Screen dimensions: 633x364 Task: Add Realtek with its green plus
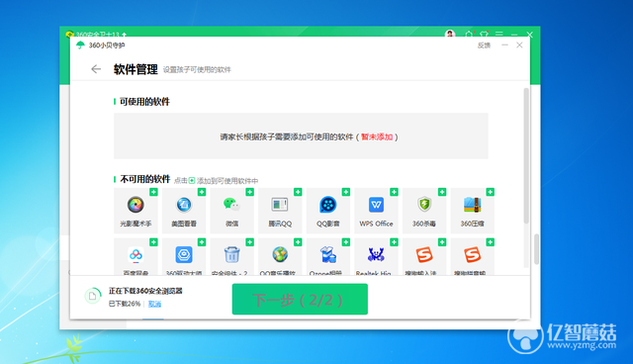coord(394,242)
